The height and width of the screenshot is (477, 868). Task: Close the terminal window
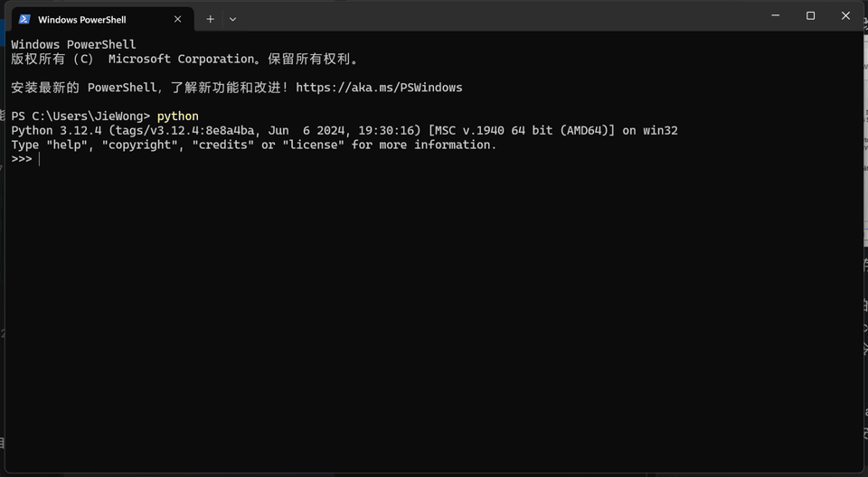click(845, 15)
